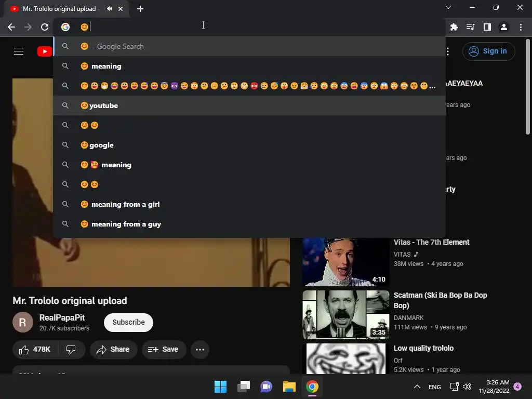Close the Mr. Trololo tab
This screenshot has height=399, width=532.
tap(121, 9)
